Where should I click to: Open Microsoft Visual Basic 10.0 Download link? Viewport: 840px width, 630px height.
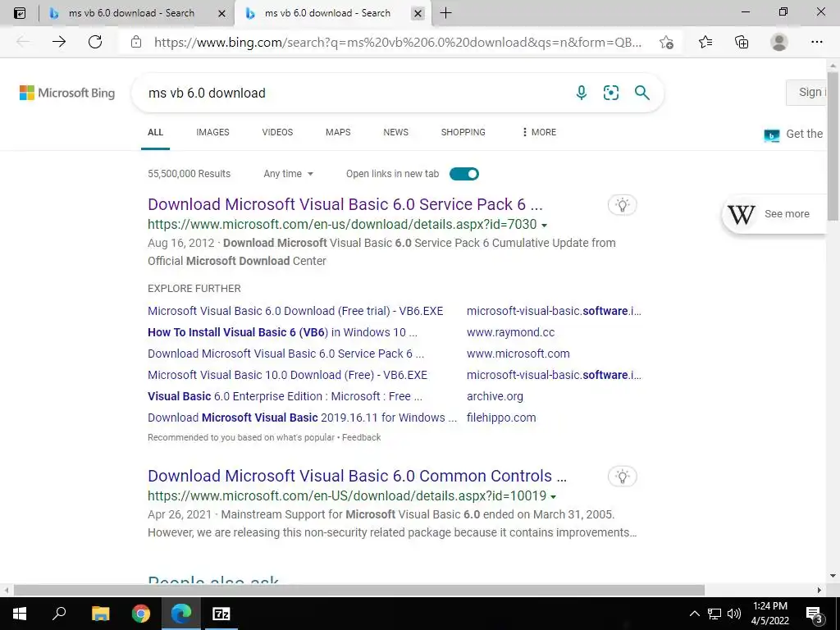[x=288, y=375]
